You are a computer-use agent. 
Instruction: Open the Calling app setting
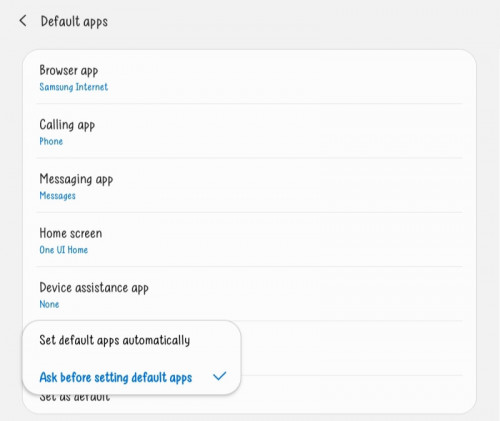(x=249, y=131)
